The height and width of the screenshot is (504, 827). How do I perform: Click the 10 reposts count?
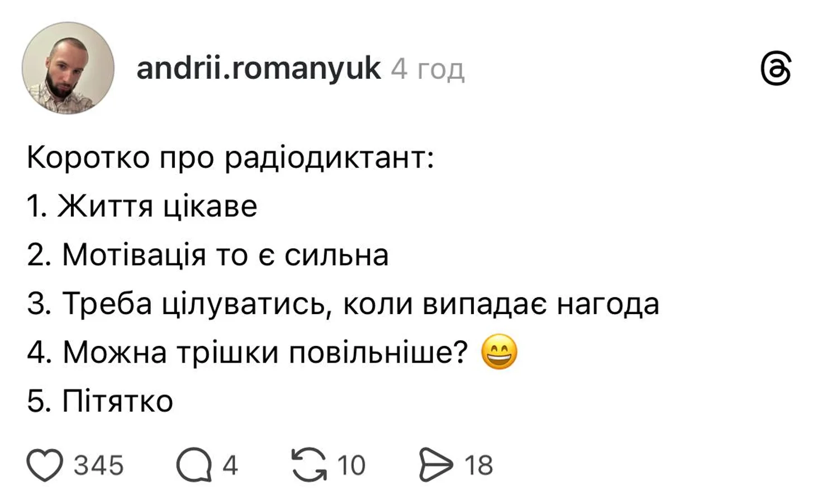click(351, 465)
